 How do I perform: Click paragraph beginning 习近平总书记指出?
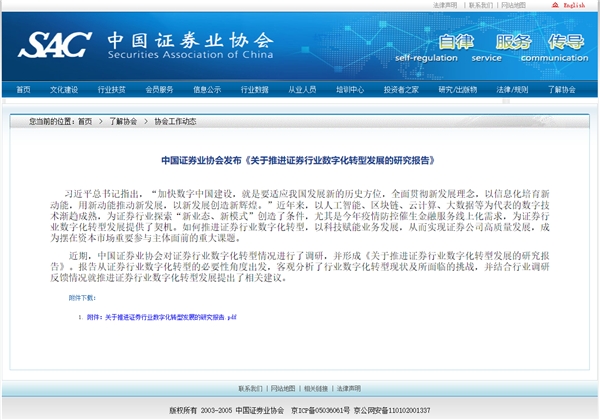(300, 216)
